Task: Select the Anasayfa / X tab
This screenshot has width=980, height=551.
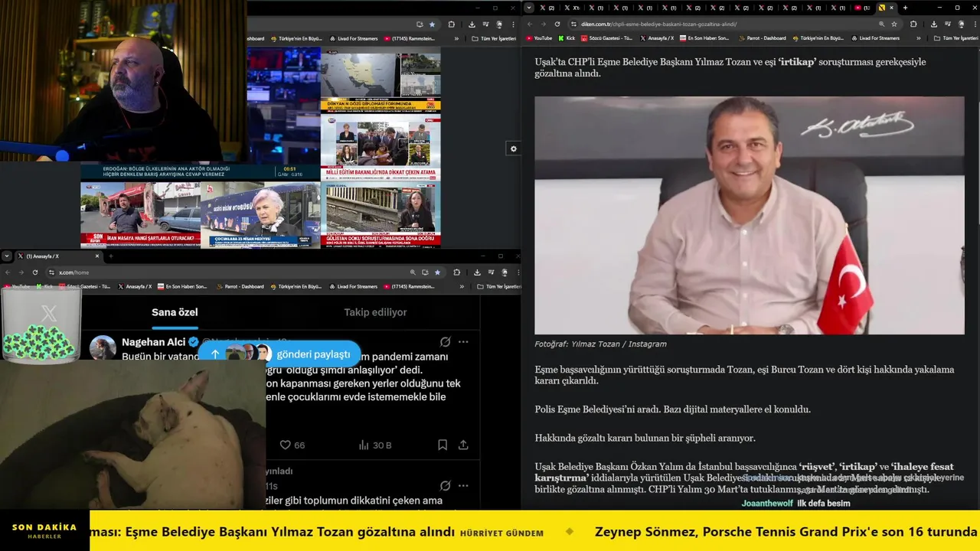Action: point(57,256)
